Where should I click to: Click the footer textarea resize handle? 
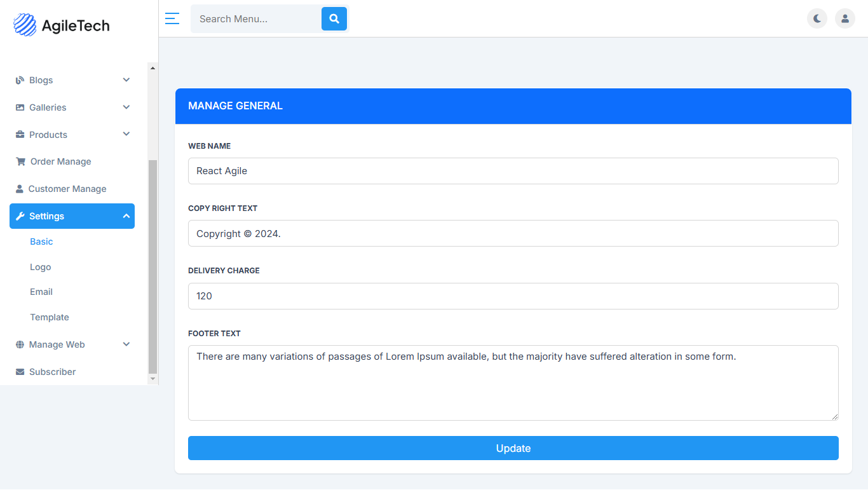pos(834,416)
